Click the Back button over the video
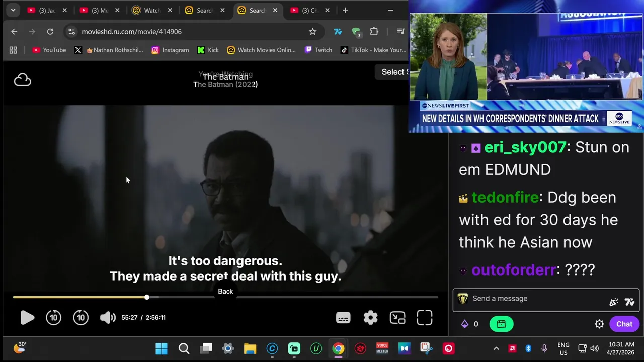 (x=225, y=291)
